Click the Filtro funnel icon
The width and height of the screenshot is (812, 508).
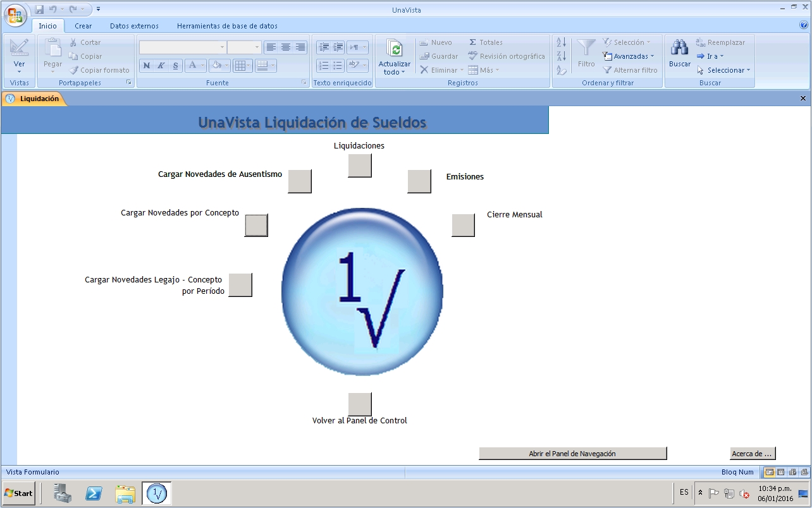[x=586, y=48]
